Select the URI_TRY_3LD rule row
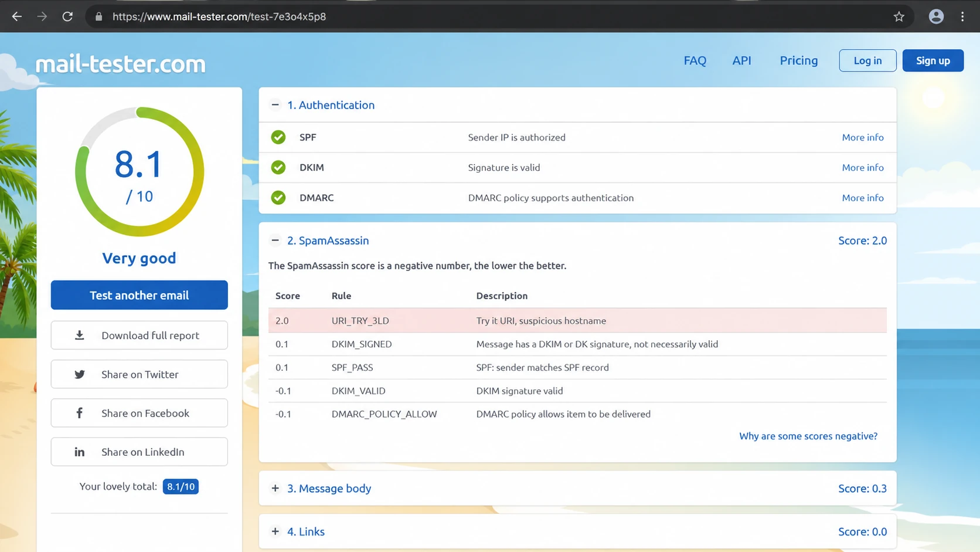980x552 pixels. click(577, 320)
